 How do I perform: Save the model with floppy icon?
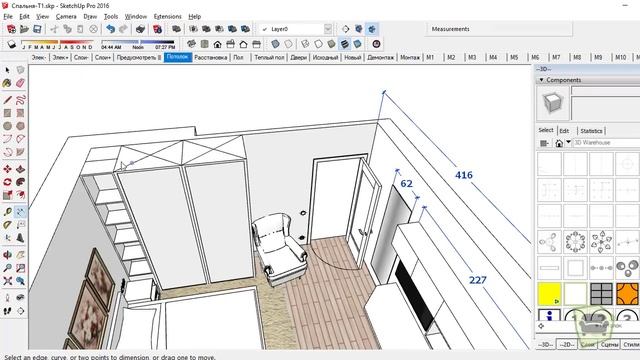coord(37,29)
